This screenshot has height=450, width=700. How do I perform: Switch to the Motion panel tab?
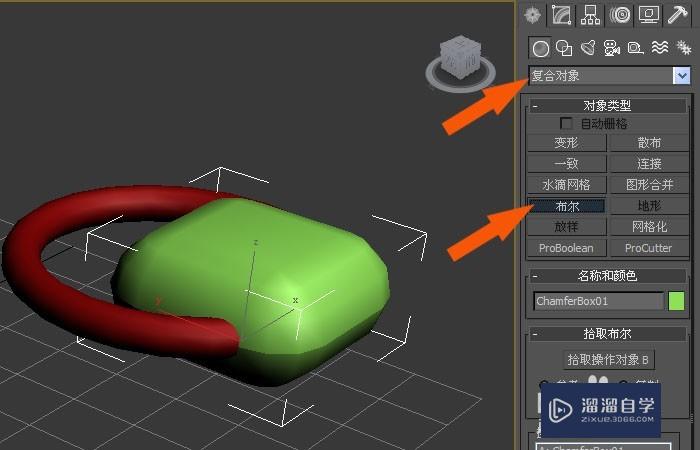click(620, 15)
